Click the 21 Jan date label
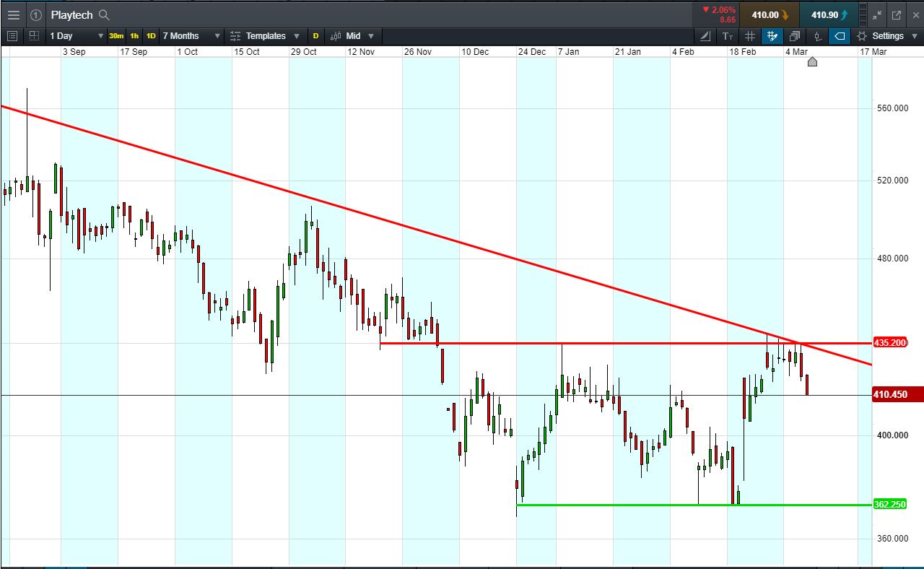924x569 pixels. [x=627, y=52]
